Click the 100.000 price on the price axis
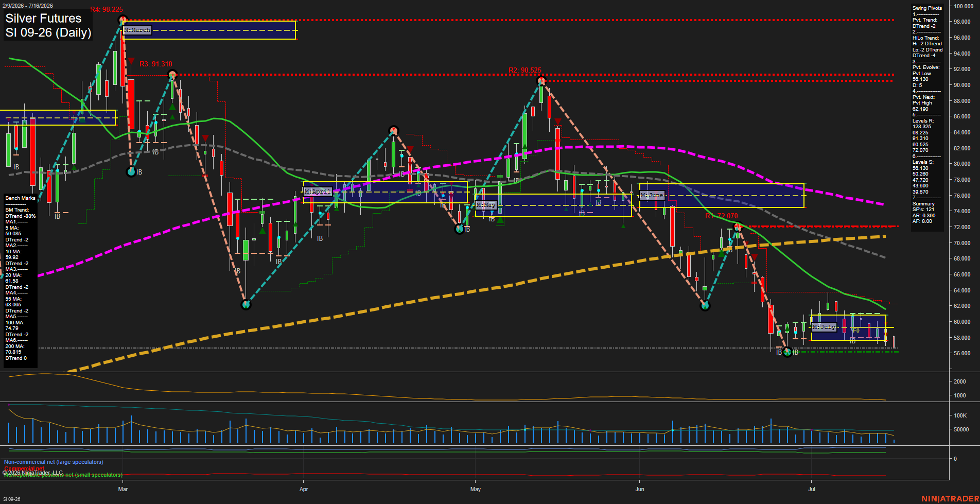Screen dimensions: 980x504 [964, 6]
